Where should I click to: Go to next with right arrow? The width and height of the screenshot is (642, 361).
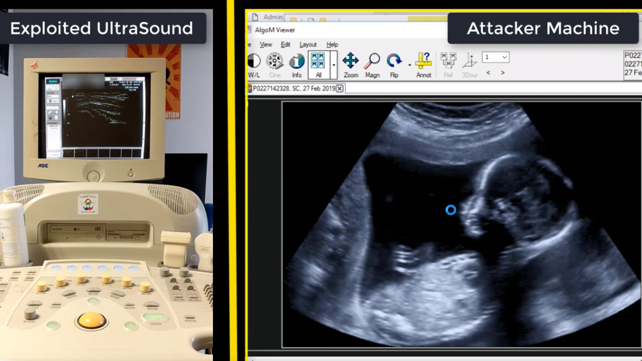(x=502, y=73)
